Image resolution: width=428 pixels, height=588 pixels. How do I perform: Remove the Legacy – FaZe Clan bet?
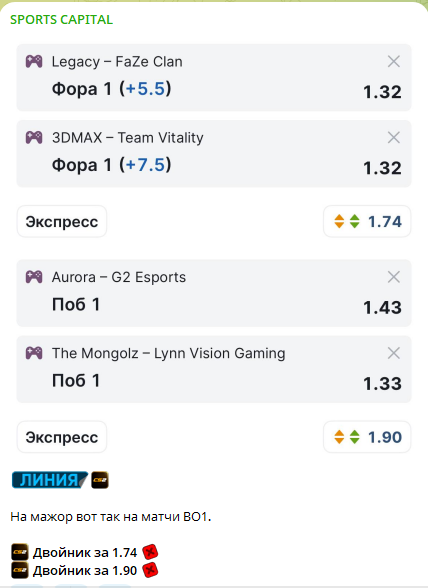393,62
